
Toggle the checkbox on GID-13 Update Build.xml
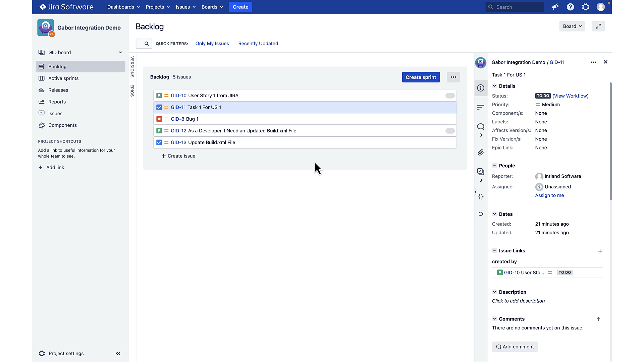(159, 142)
